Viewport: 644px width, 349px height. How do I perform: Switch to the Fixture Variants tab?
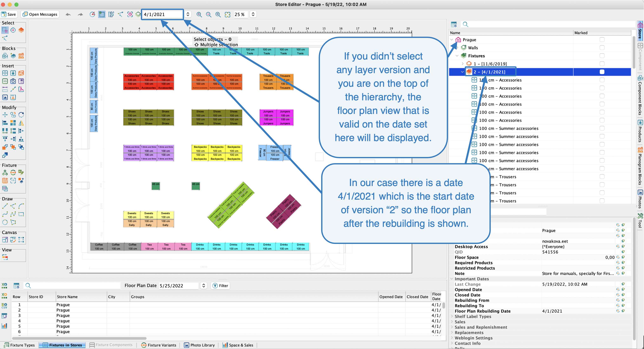[x=159, y=345]
